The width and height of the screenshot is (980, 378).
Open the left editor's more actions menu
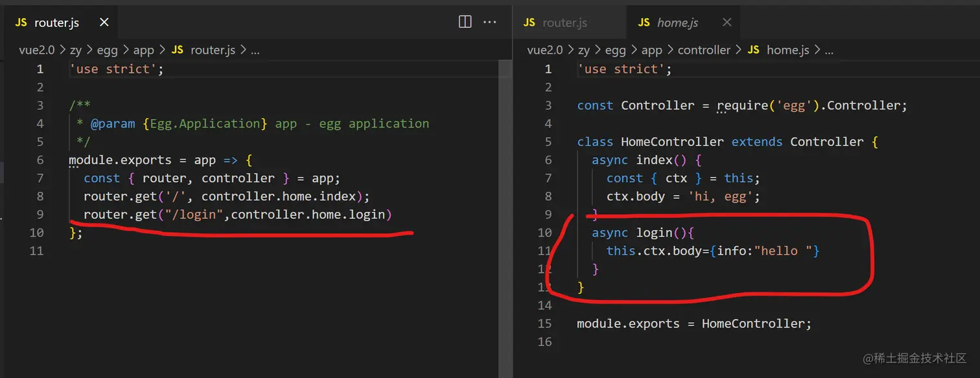coord(489,22)
